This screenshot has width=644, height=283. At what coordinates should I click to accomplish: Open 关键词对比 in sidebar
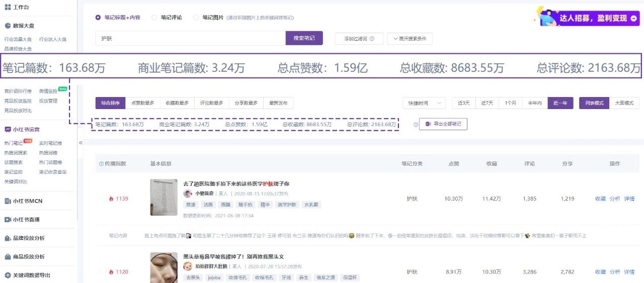coord(16,181)
